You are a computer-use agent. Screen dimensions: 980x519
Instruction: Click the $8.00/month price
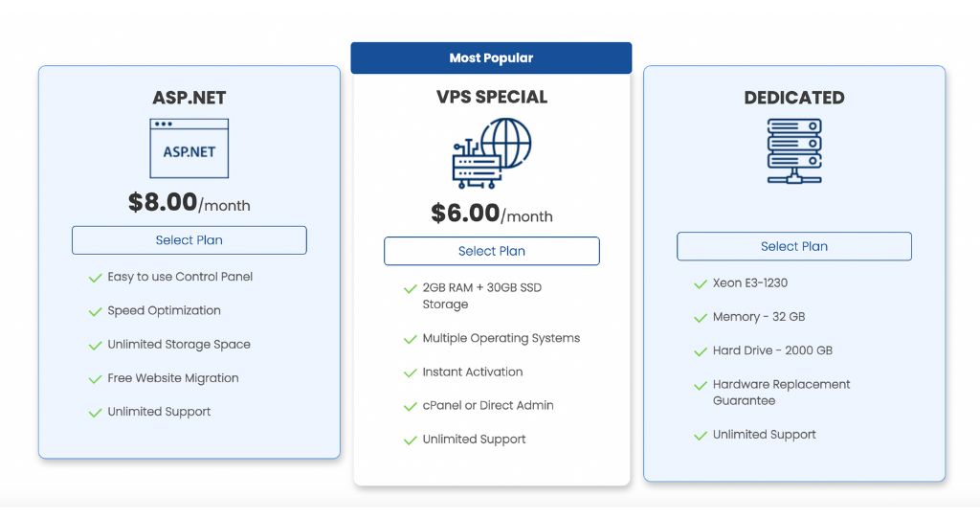tap(189, 203)
